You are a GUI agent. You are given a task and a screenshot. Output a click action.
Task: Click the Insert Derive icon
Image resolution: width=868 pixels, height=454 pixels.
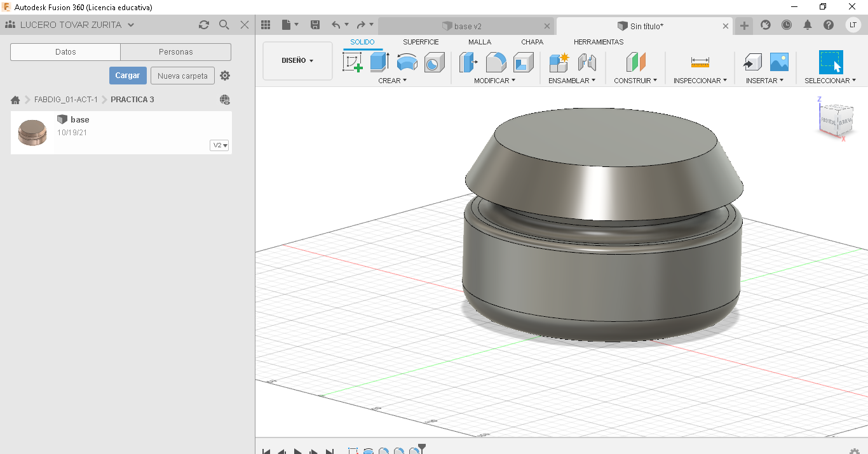pyautogui.click(x=752, y=62)
